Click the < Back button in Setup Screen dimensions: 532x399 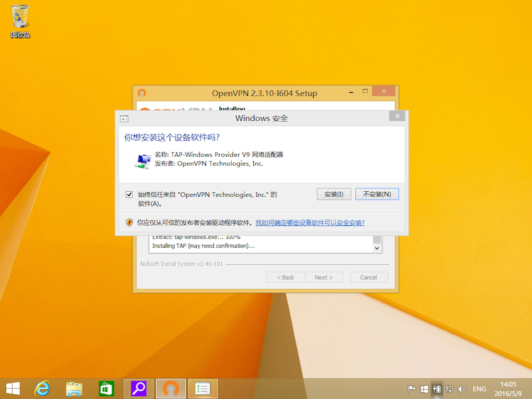(x=285, y=277)
